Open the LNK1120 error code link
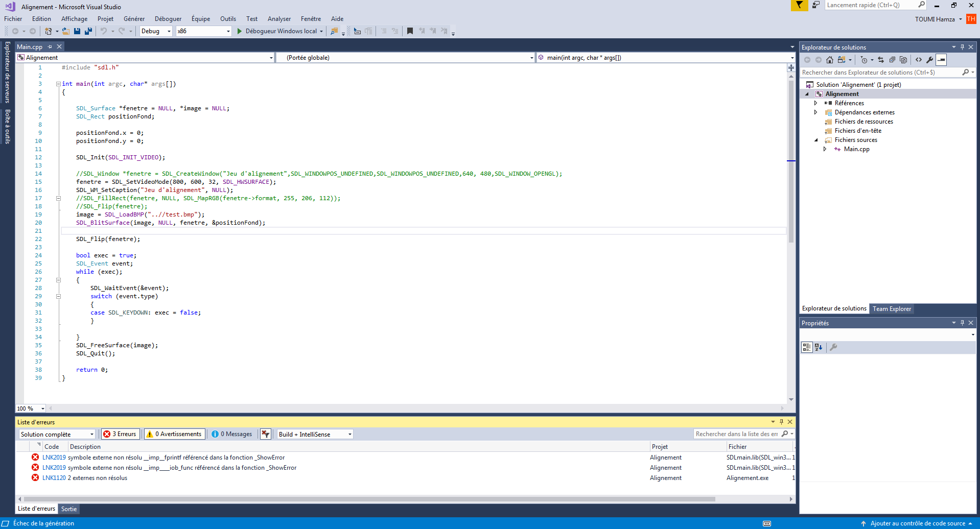The height and width of the screenshot is (529, 980). [54, 478]
